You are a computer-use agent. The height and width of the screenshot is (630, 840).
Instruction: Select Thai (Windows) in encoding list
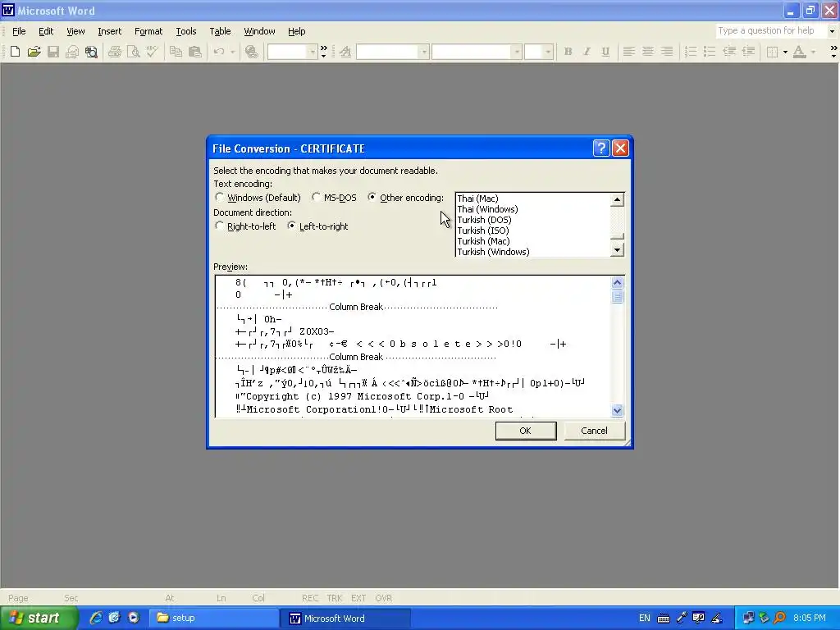(x=487, y=209)
